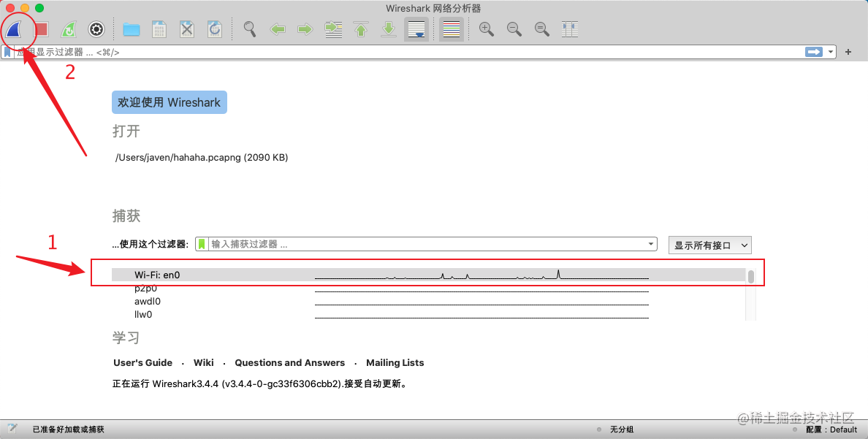Open display filter bookmarks

7,52
